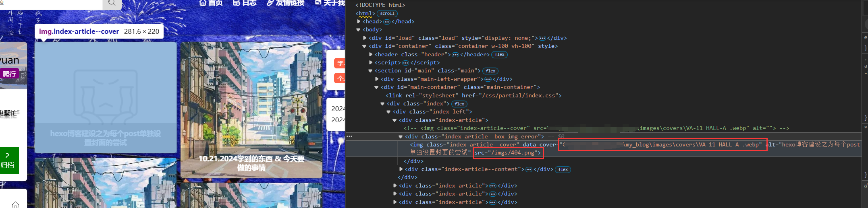Viewport: 868px width, 208px height.
Task: Collapse the first index-article div node
Action: coord(395,120)
